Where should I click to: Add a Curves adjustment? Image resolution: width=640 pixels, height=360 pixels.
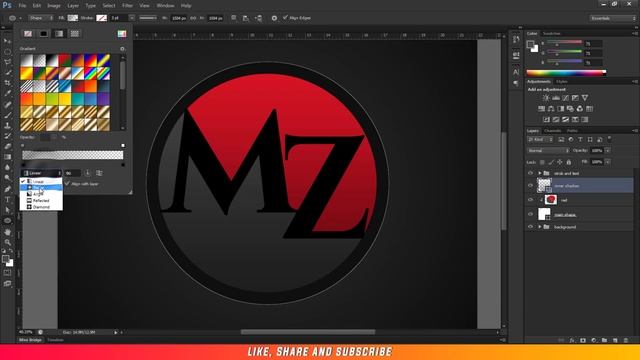click(565, 98)
